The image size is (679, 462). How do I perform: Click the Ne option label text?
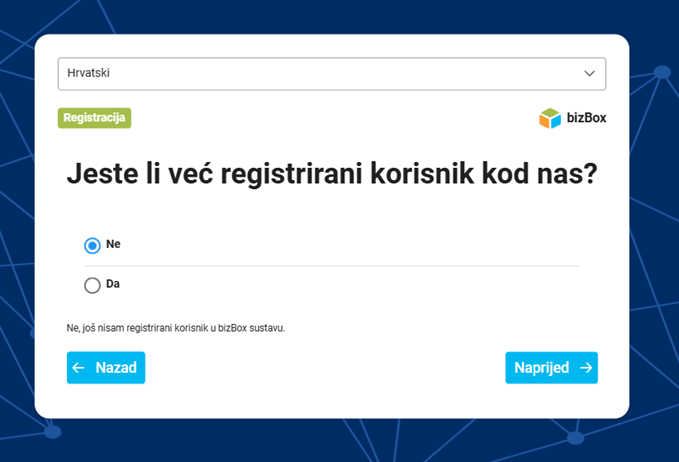tap(113, 244)
